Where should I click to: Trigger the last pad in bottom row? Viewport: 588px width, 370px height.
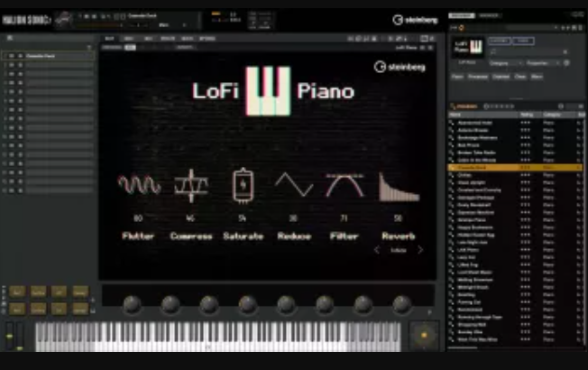[x=80, y=310]
